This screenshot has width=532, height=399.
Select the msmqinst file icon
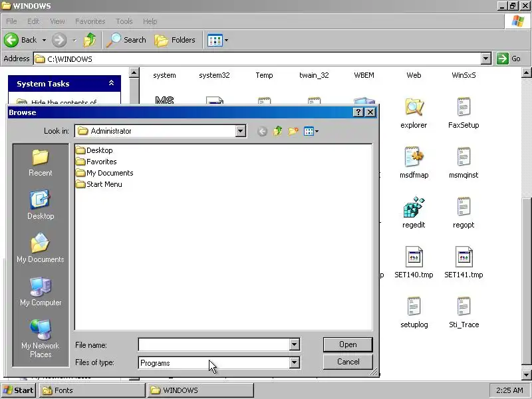coord(464,157)
